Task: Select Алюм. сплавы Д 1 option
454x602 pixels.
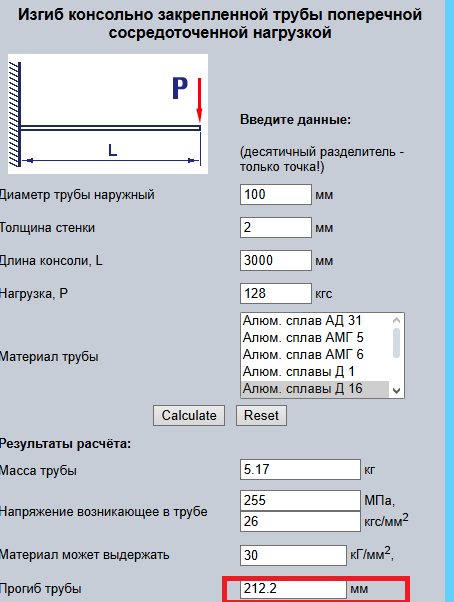Action: (315, 372)
